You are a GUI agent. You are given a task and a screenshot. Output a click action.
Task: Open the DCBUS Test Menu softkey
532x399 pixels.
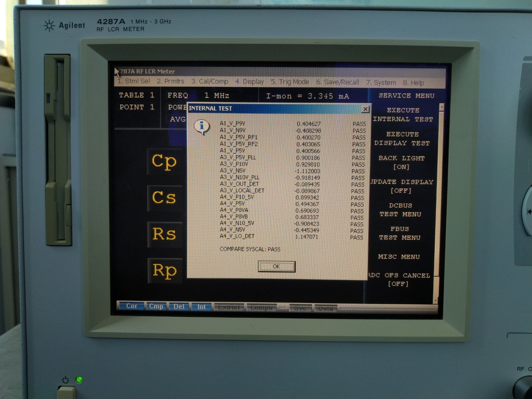(400, 210)
